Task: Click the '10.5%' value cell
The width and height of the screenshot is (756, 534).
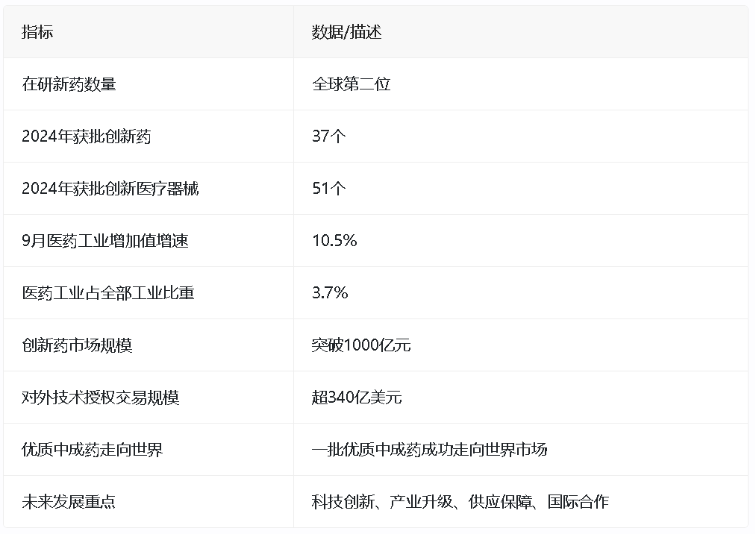Action: point(334,241)
